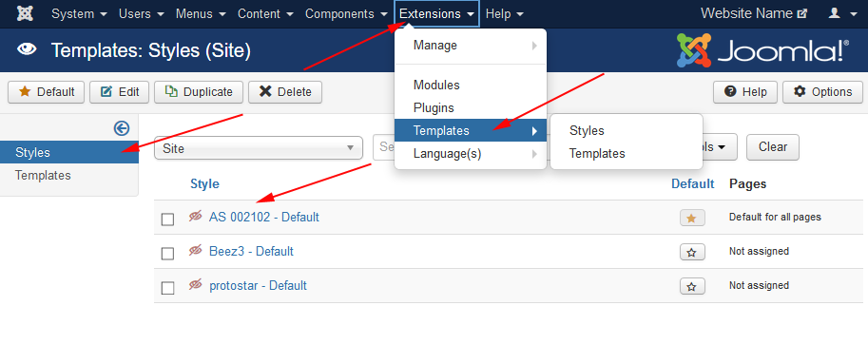Tick the protostar - Default checkbox

point(167,288)
